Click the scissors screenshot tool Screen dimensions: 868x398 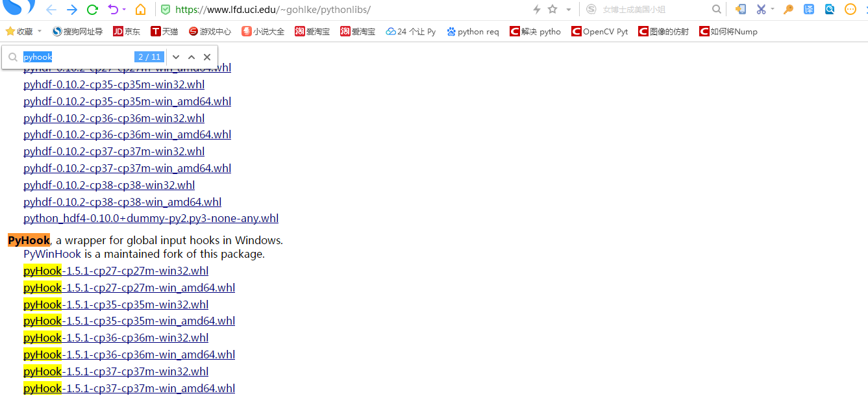761,10
